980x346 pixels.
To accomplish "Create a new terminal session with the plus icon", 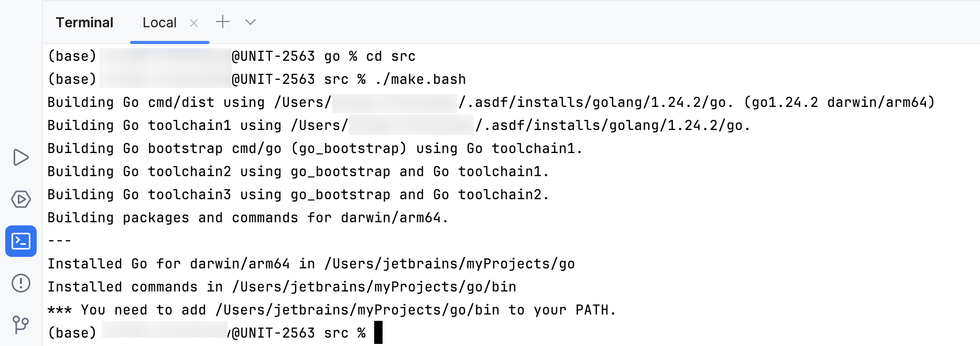I will (223, 22).
